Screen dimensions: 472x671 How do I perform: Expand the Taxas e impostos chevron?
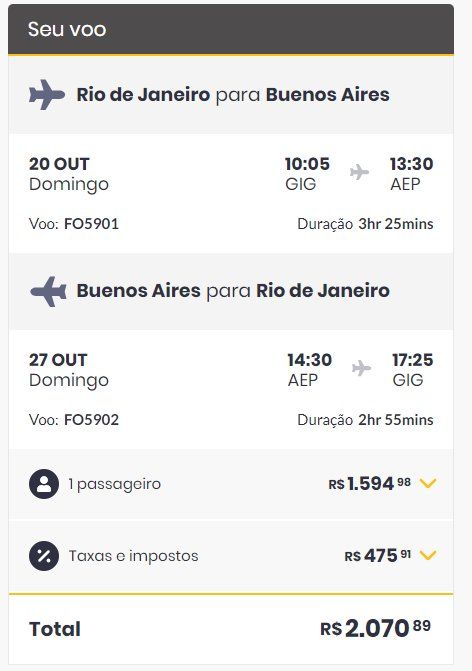[428, 555]
